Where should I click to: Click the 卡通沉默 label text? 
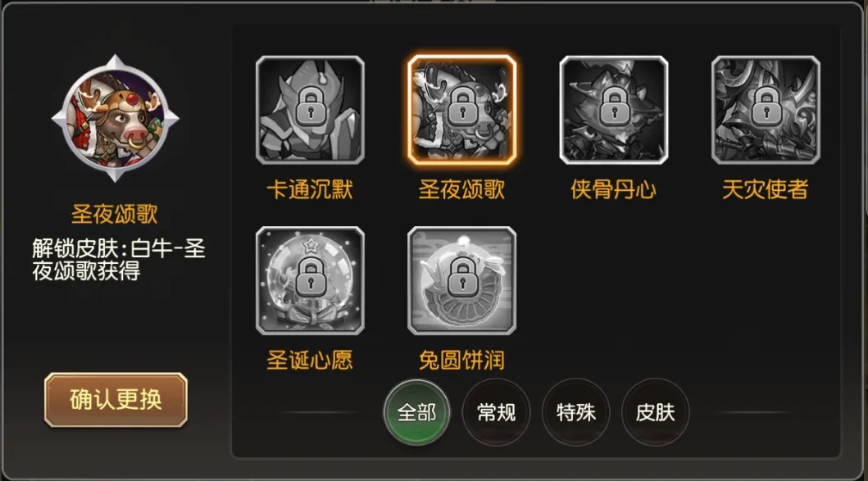pos(310,190)
